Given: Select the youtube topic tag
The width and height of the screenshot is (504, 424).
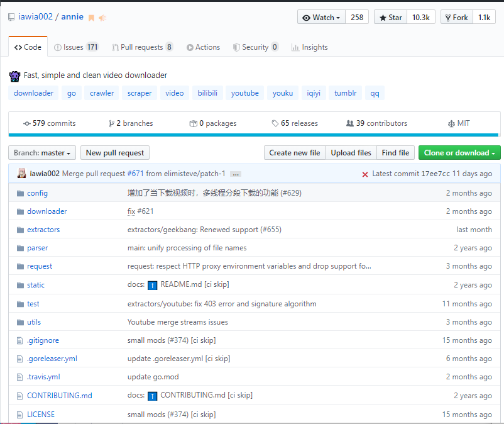Looking at the screenshot, I should click(244, 93).
